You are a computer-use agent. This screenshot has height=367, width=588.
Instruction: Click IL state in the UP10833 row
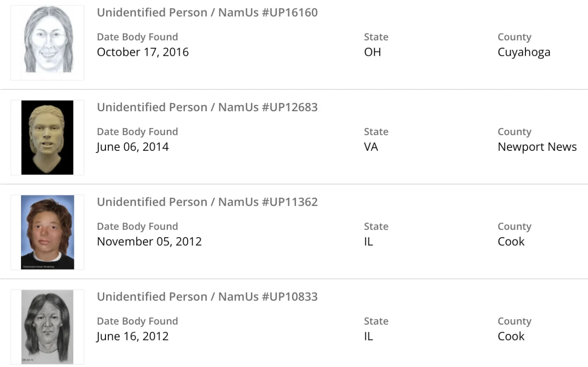point(368,336)
